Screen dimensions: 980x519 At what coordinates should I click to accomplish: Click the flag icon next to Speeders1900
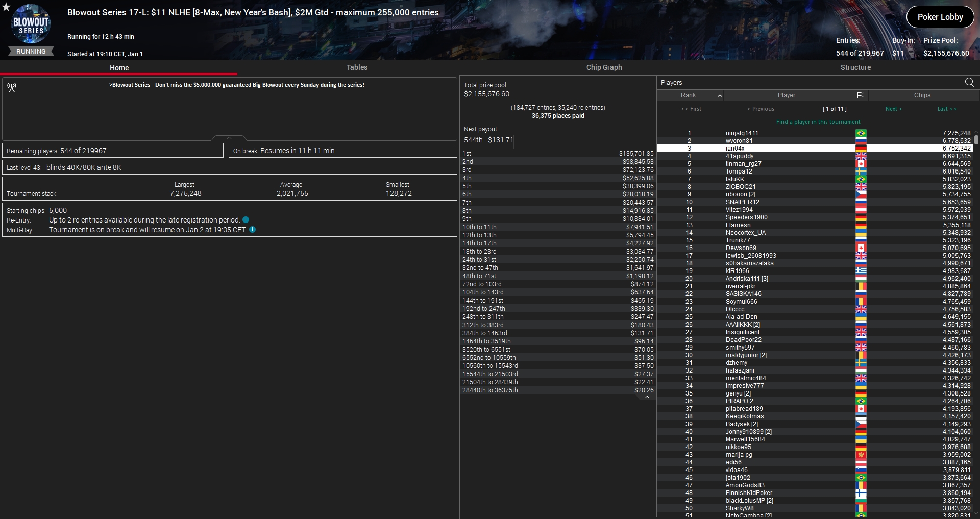(x=861, y=217)
